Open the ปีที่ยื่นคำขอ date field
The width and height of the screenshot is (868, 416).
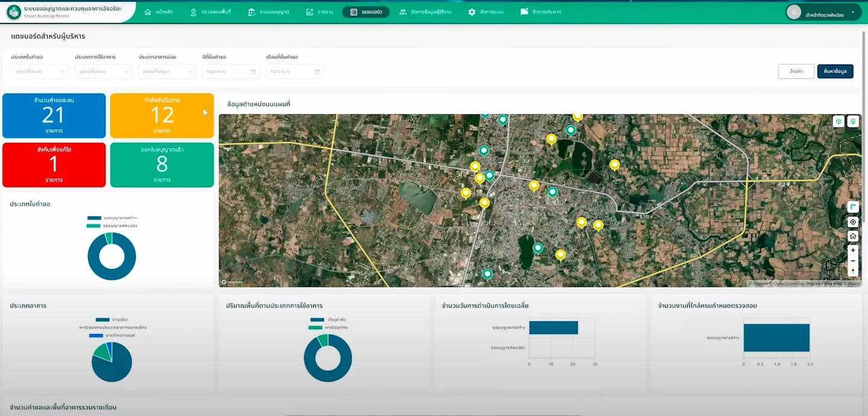point(231,71)
